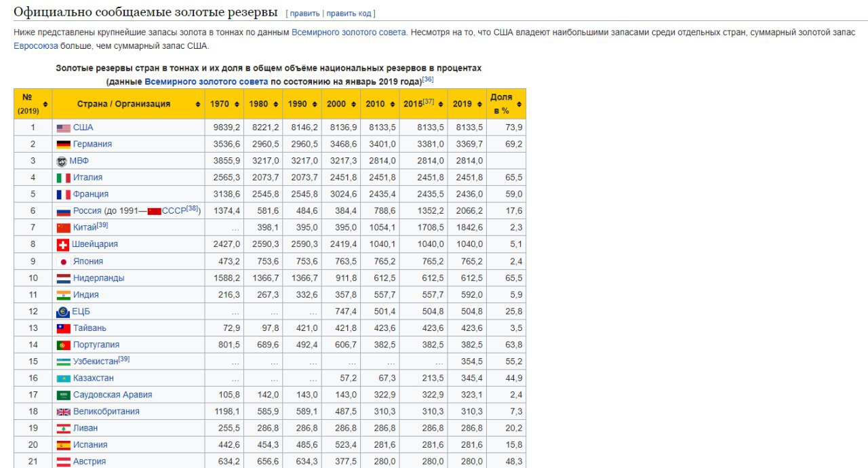Image resolution: width=868 pixels, height=468 pixels.
Task: Click the Italy flag icon
Action: coord(63,178)
